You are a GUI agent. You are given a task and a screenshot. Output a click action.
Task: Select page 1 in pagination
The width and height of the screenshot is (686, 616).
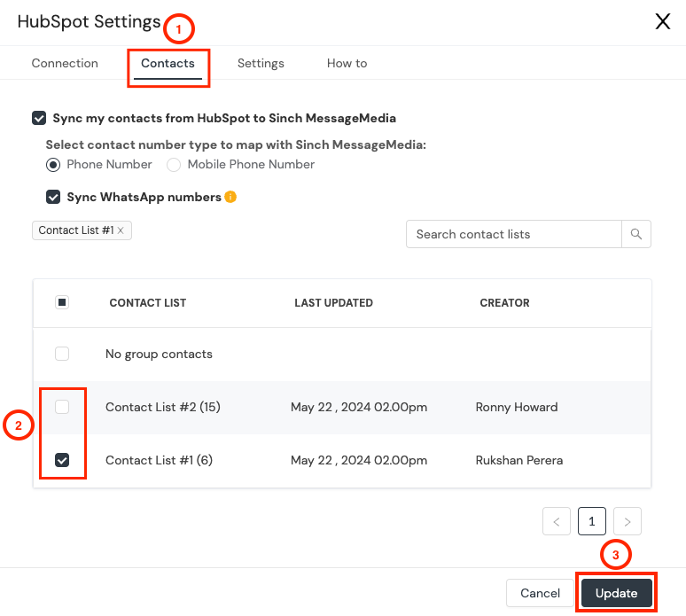[592, 521]
